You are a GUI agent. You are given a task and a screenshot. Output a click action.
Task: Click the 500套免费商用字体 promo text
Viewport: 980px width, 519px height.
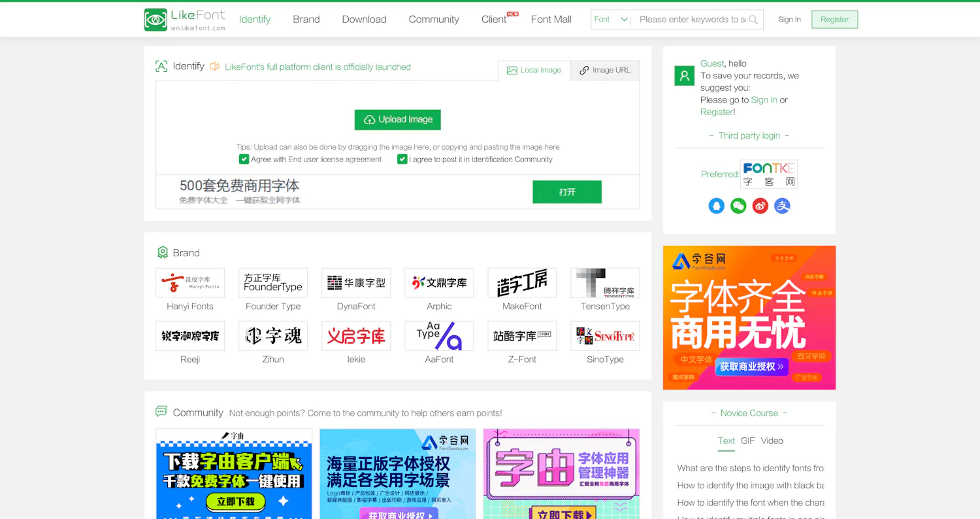239,186
